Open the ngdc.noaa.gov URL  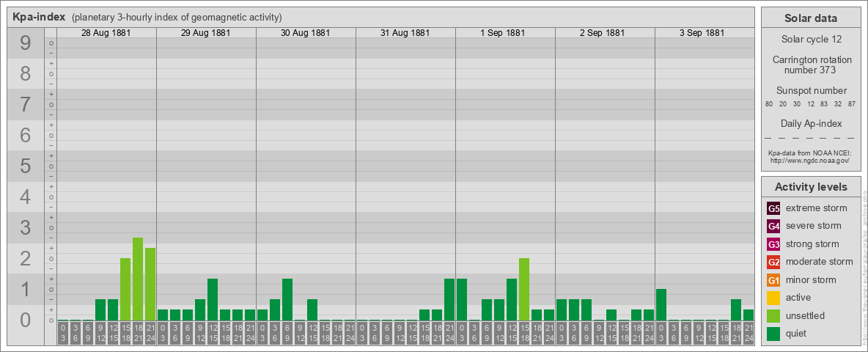click(810, 160)
